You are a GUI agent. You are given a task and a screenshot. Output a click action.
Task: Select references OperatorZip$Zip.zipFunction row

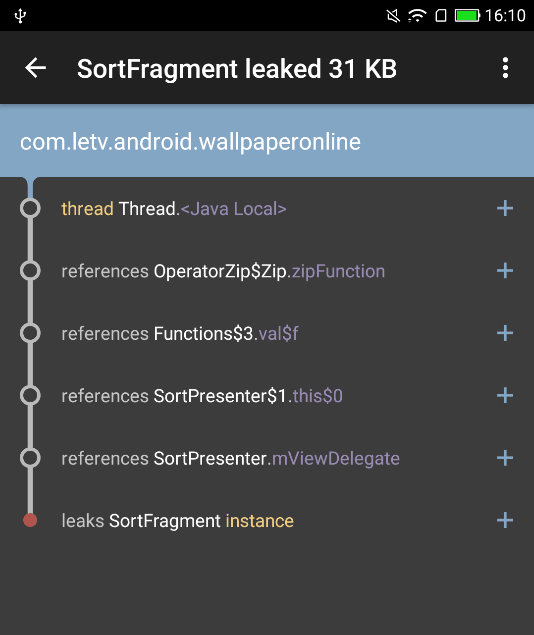pos(267,271)
